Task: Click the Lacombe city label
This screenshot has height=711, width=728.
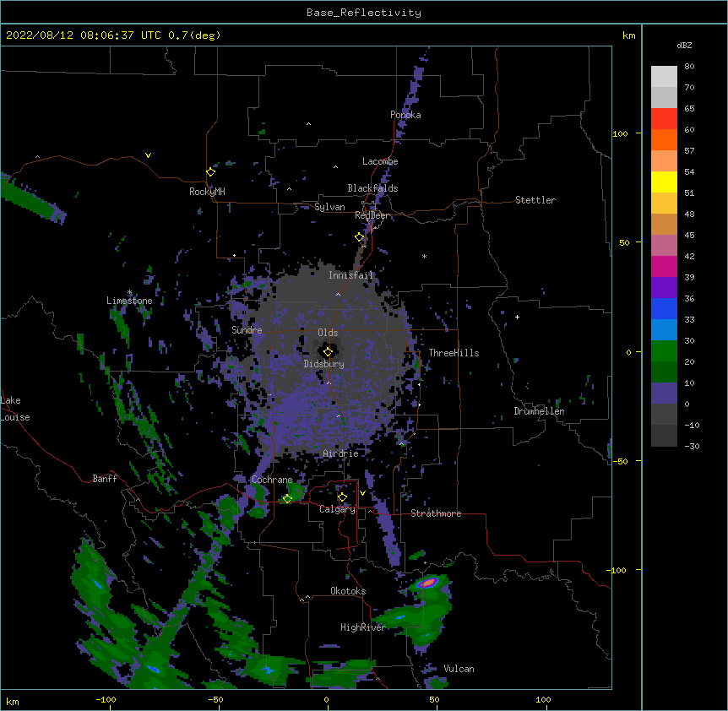Action: pyautogui.click(x=380, y=161)
